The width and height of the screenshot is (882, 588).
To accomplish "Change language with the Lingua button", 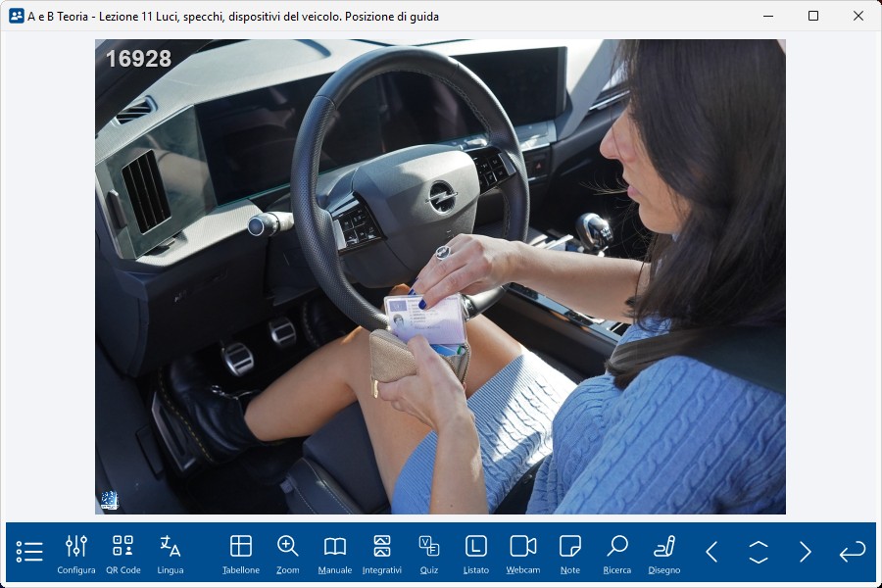I will [171, 554].
